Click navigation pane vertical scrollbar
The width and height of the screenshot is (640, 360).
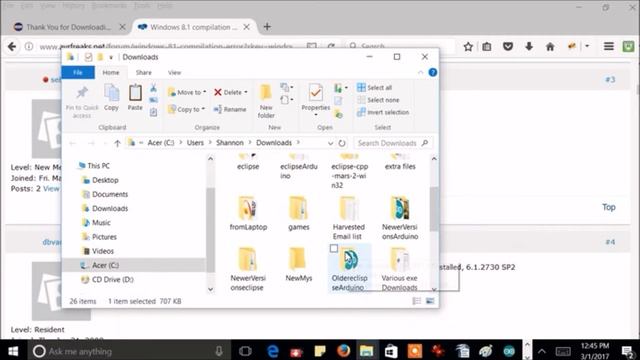click(211, 229)
